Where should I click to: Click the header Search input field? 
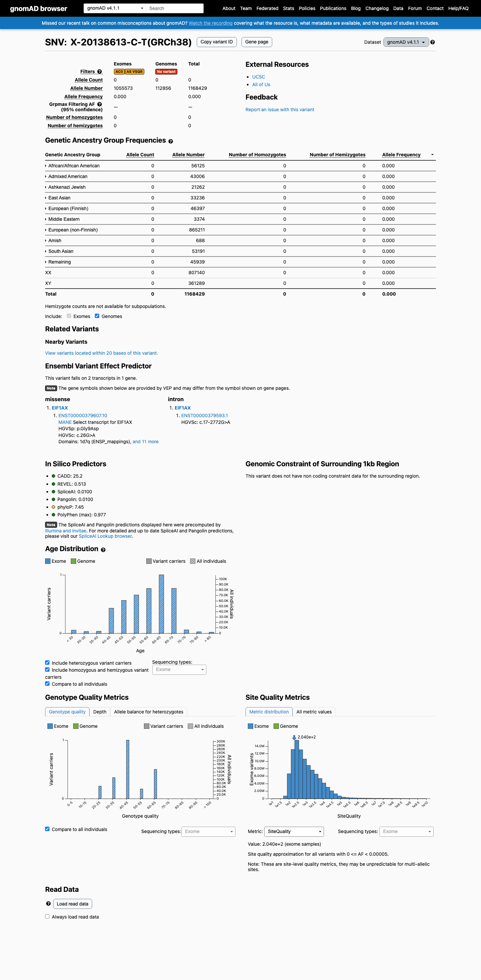[174, 8]
